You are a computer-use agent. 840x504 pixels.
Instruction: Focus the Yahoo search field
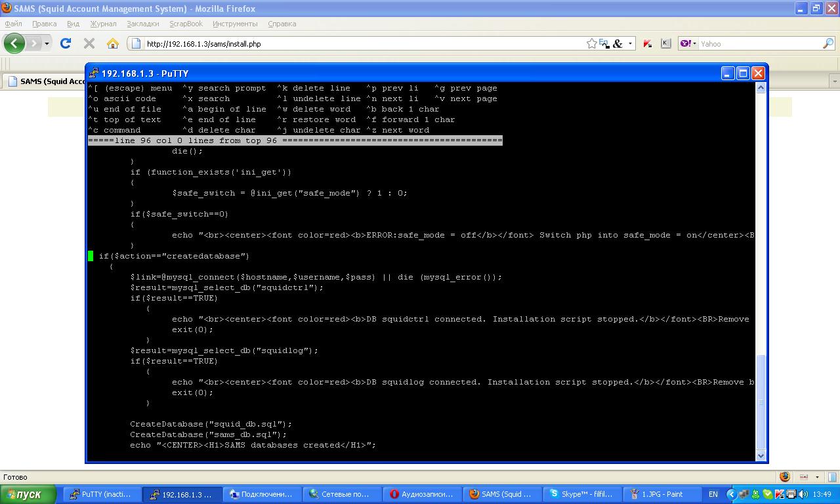760,44
